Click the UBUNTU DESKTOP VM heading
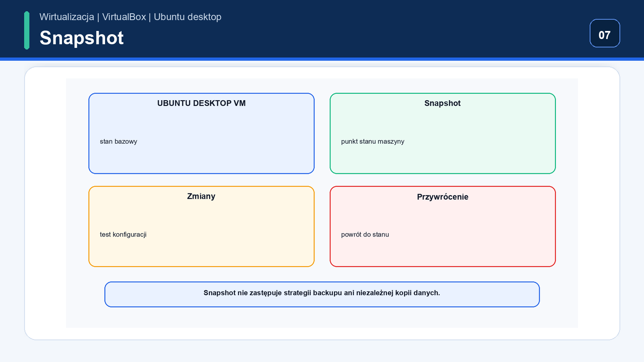The width and height of the screenshot is (644, 362). point(201,103)
